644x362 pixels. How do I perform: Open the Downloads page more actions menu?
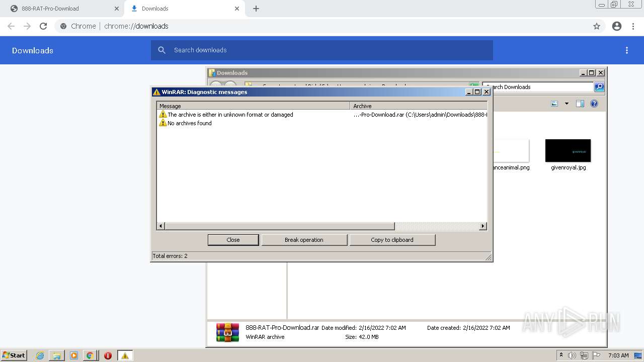pyautogui.click(x=627, y=50)
